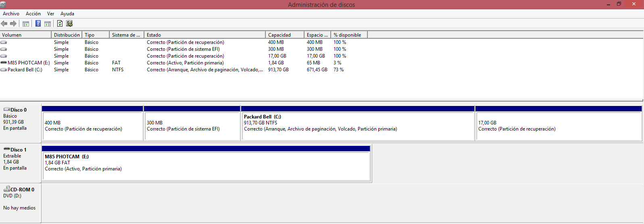Select the CD-ROM 0 label panel
The image size is (644, 224).
21,203
